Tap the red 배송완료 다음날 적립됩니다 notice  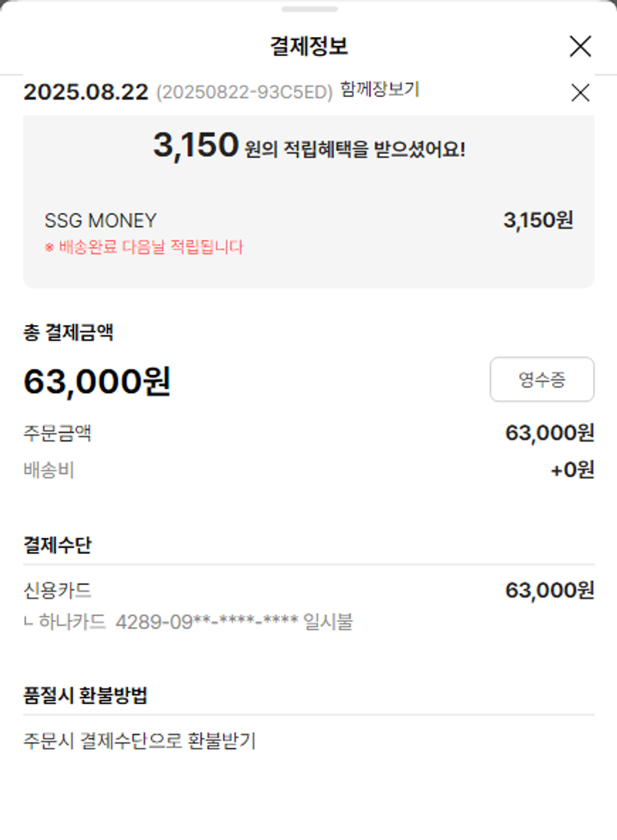(x=144, y=247)
